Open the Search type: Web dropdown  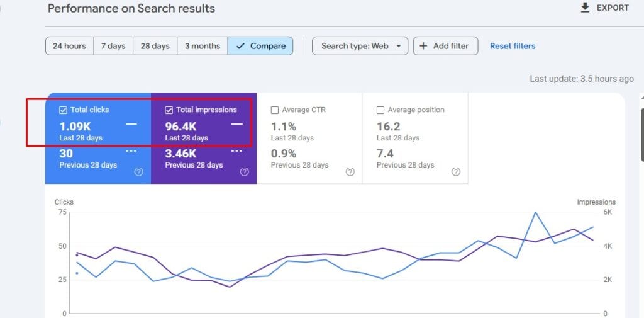(x=360, y=46)
